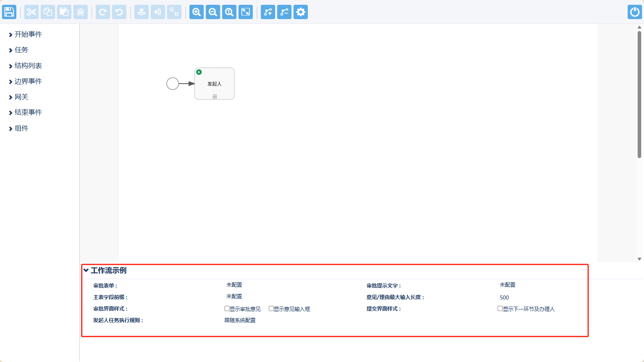Open settings with the gear icon
Screen dimensions: 644x362
point(301,12)
